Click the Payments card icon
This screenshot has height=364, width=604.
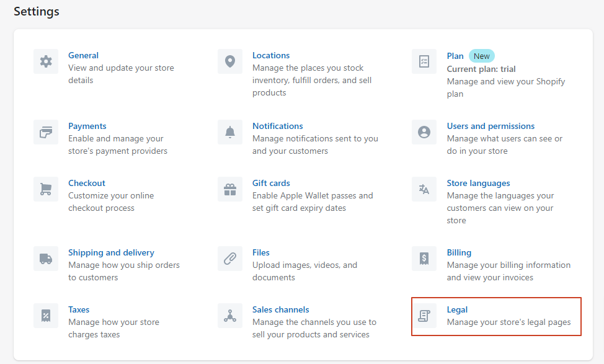click(46, 132)
